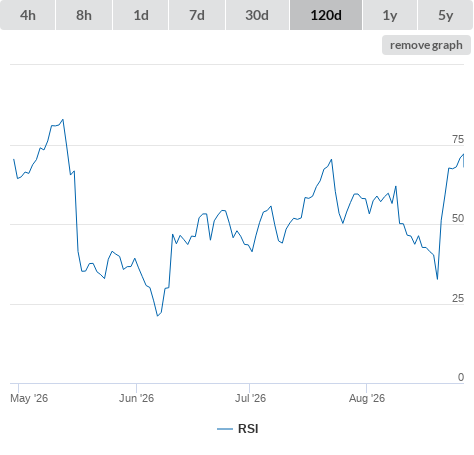
Task: Click the RSI peak in mid-May
Action: (x=63, y=120)
